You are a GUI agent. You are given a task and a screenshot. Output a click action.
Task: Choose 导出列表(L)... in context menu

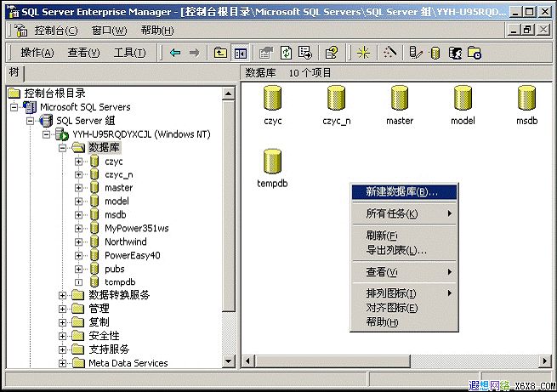(404, 250)
